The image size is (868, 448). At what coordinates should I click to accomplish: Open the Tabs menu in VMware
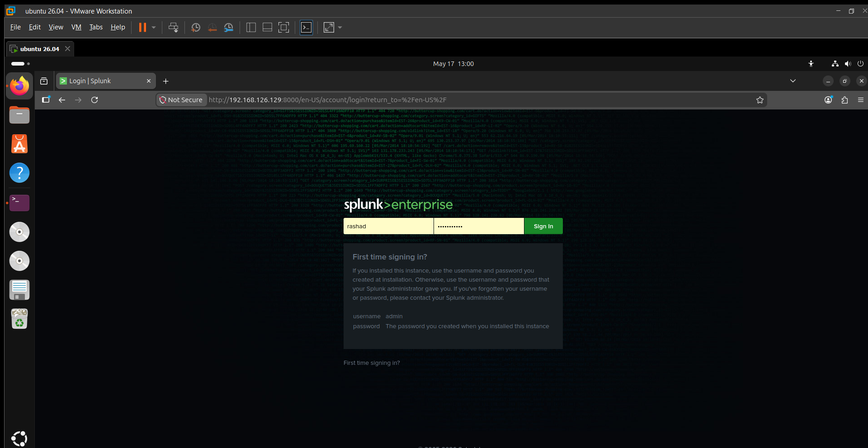tap(96, 27)
